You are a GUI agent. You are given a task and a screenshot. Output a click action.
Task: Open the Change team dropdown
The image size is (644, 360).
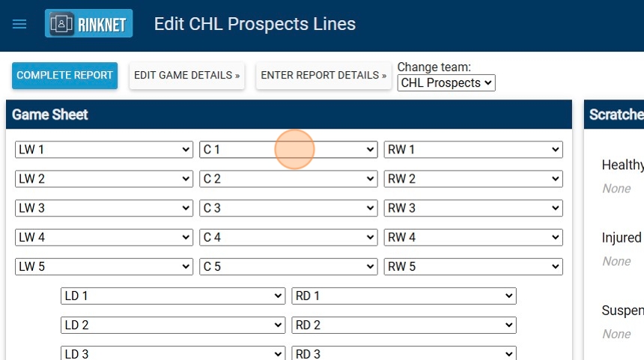pyautogui.click(x=446, y=83)
